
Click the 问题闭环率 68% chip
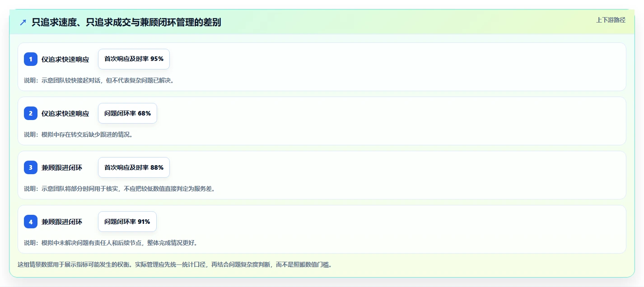127,113
